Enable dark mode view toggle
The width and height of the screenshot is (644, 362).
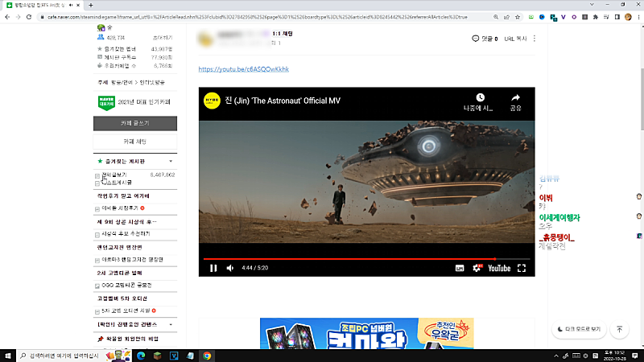tap(579, 329)
